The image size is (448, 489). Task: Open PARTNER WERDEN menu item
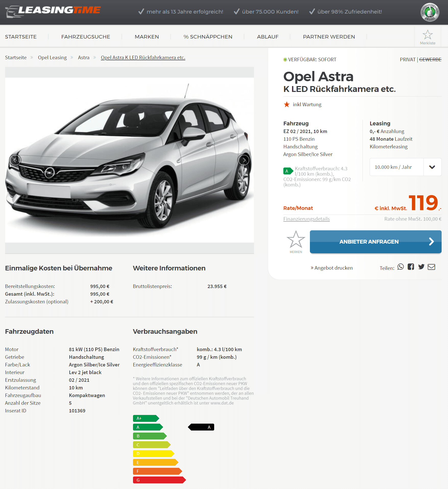[x=329, y=37]
